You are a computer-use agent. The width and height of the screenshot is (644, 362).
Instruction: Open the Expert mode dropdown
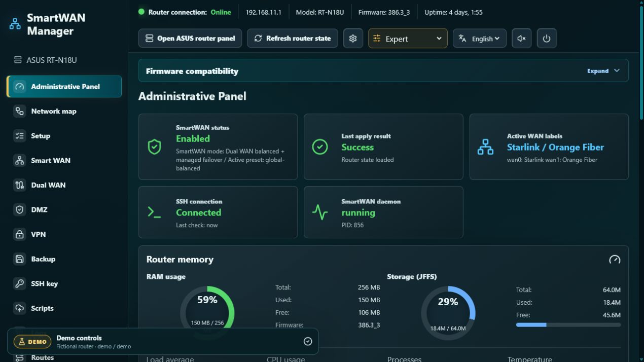(x=408, y=39)
